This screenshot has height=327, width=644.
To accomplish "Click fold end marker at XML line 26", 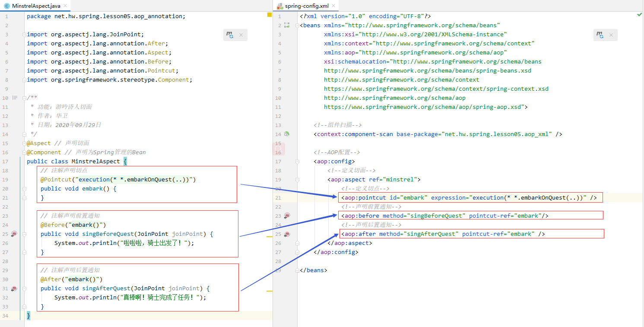I will (298, 243).
